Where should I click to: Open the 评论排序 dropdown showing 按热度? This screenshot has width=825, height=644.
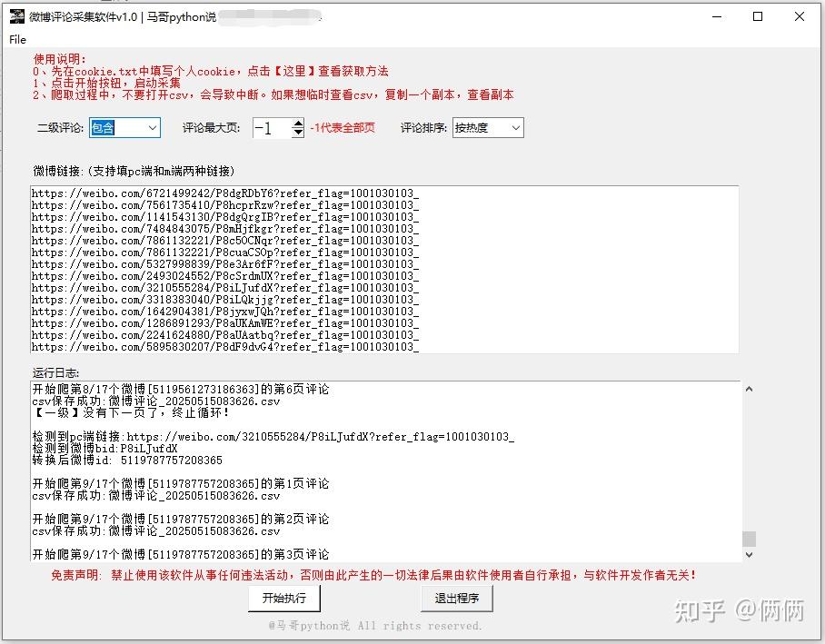488,128
